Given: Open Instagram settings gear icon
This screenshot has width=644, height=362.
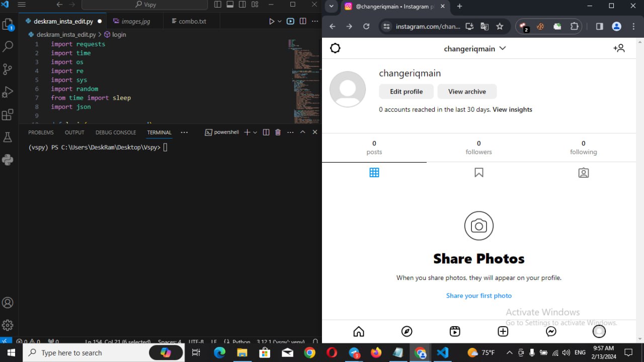Looking at the screenshot, I should click(x=335, y=48).
